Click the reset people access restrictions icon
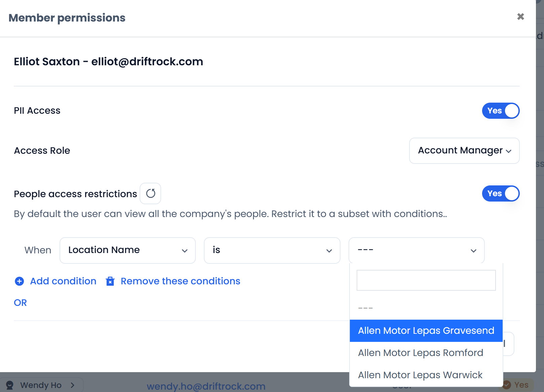 click(150, 193)
